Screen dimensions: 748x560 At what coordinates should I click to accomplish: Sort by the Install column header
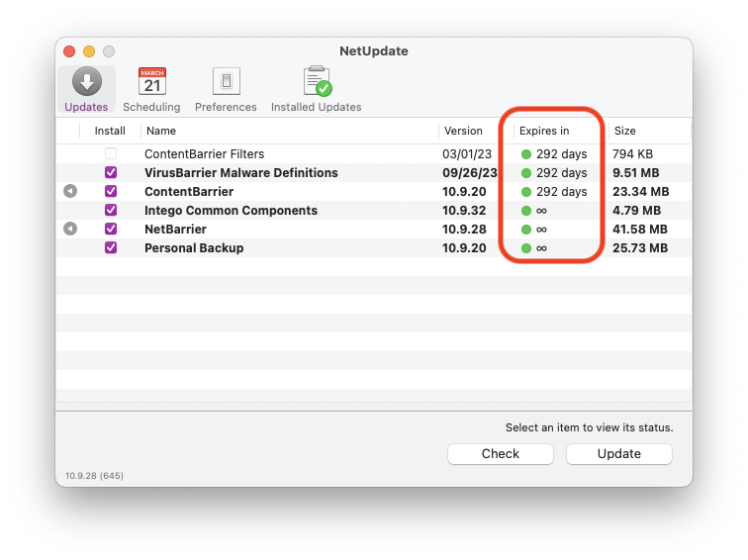[110, 131]
